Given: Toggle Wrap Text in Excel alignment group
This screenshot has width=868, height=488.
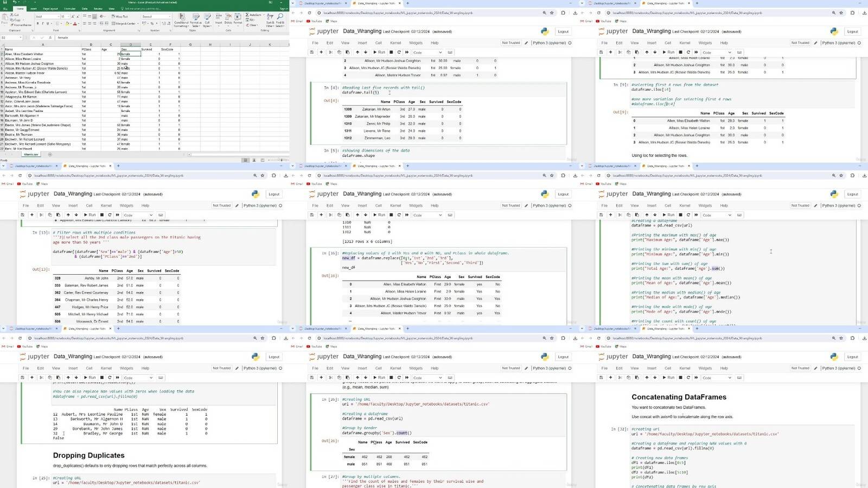Looking at the screenshot, I should point(120,16).
